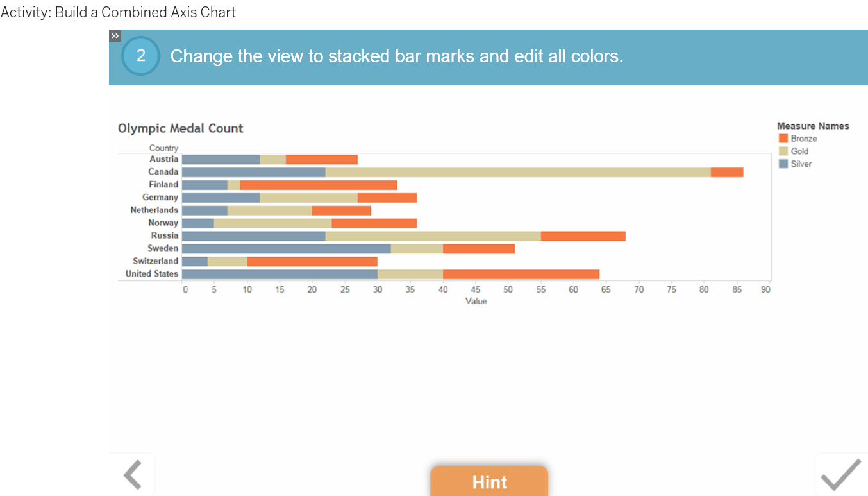The width and height of the screenshot is (868, 496).
Task: Click the checkmark to complete the step
Action: 841,475
